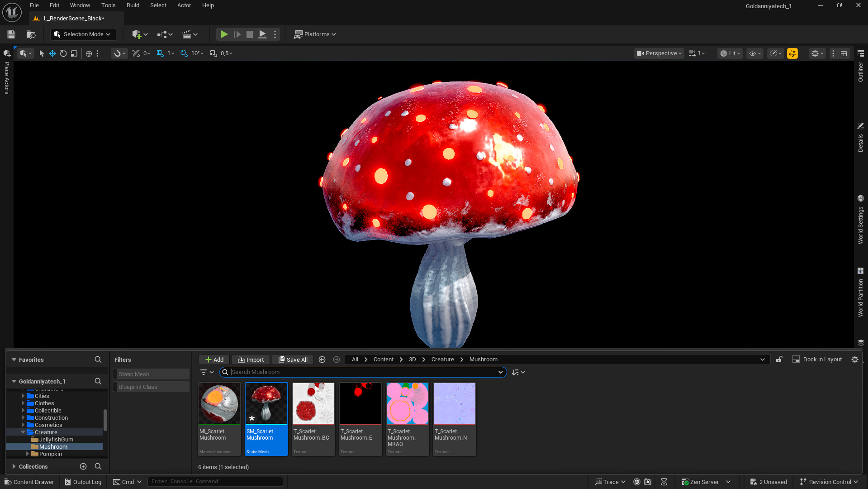The width and height of the screenshot is (868, 489).
Task: Save the current level with the disk icon
Action: click(10, 34)
